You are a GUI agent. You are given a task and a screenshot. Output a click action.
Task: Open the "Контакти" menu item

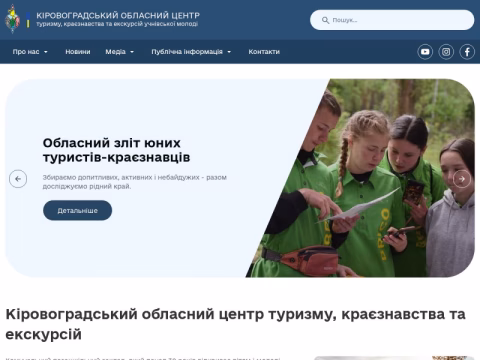[264, 52]
